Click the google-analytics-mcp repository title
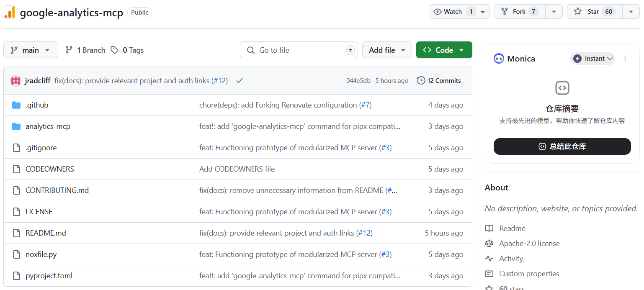 72,13
